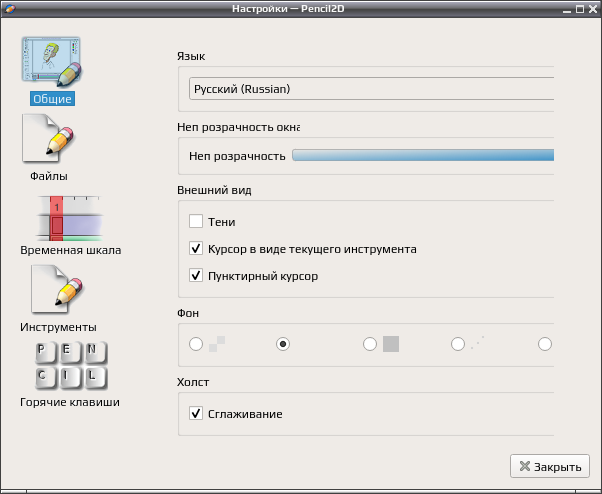Toggle the Пунктирный курсор checkbox
The height and width of the screenshot is (494, 602).
(x=196, y=275)
